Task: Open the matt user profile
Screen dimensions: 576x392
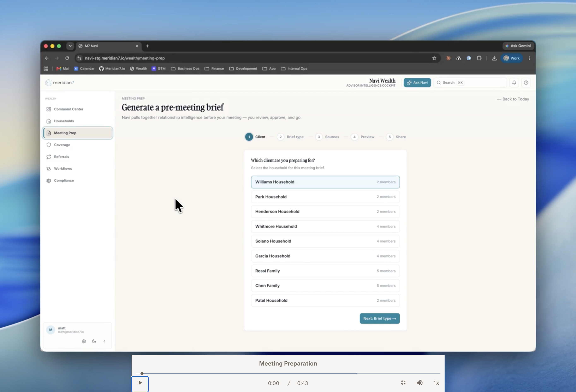Action: [x=65, y=330]
